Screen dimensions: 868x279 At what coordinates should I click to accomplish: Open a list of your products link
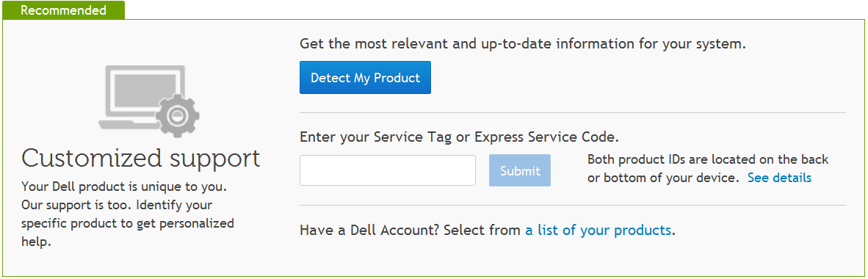598,231
